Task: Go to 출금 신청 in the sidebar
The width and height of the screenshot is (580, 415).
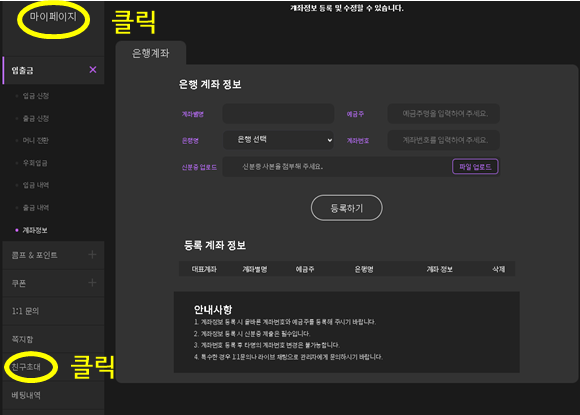Action: 36,118
